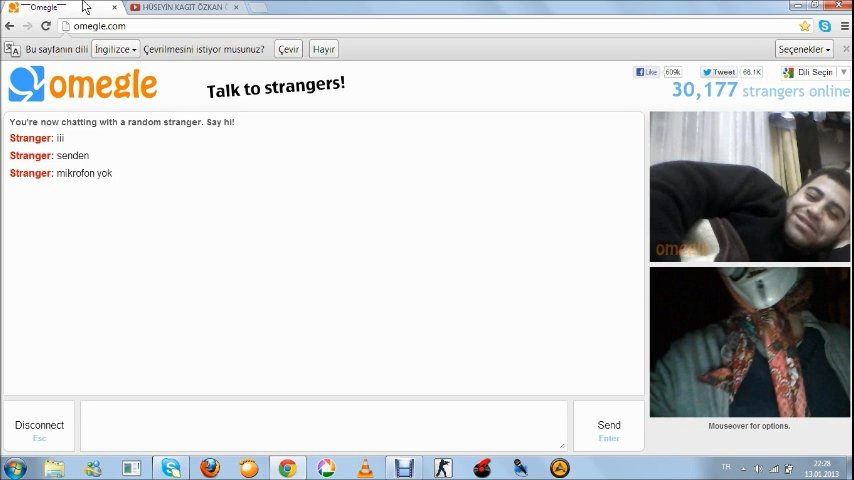Open the Dili Seçin language selector
The width and height of the screenshot is (854, 480).
click(815, 72)
